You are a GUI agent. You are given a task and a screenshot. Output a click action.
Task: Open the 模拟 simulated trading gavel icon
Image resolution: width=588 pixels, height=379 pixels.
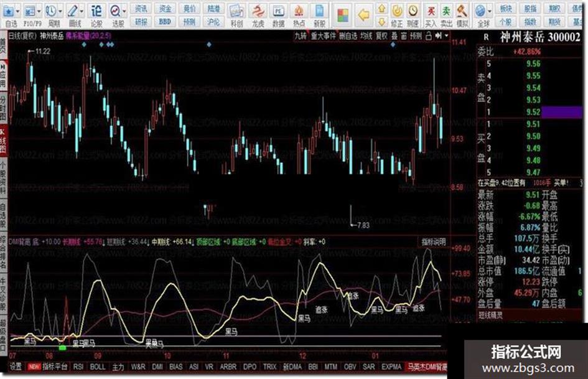pyautogui.click(x=462, y=11)
